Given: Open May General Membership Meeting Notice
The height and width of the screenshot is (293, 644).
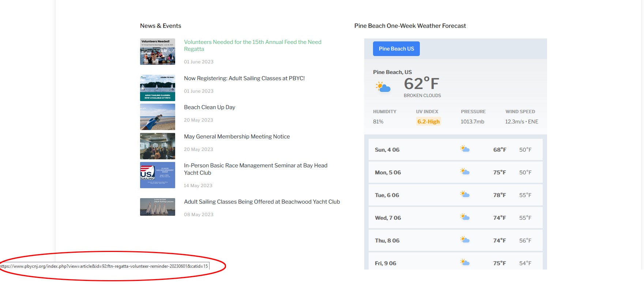Looking at the screenshot, I should [237, 137].
